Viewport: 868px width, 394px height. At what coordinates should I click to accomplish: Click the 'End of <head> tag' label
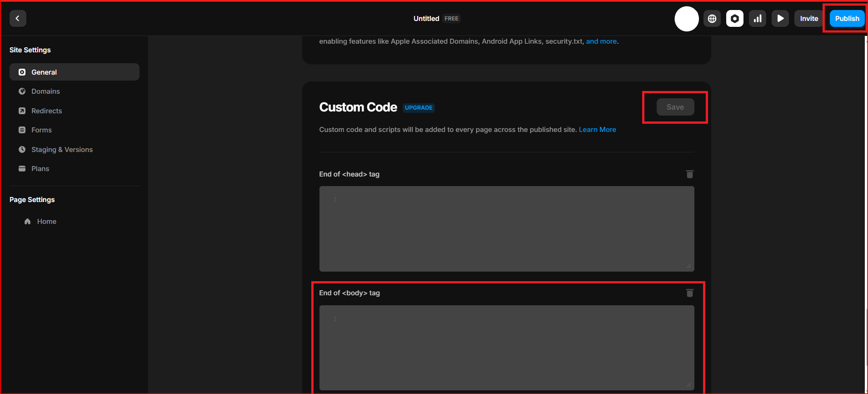tap(349, 174)
